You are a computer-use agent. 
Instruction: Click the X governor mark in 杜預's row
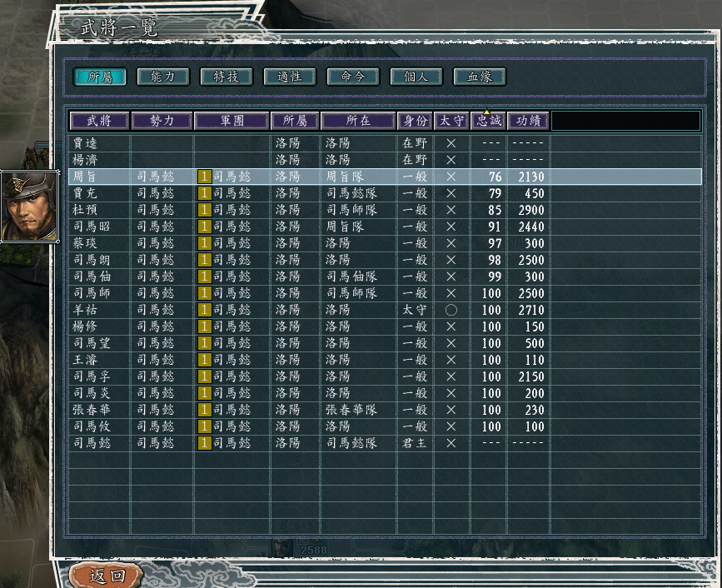click(451, 210)
